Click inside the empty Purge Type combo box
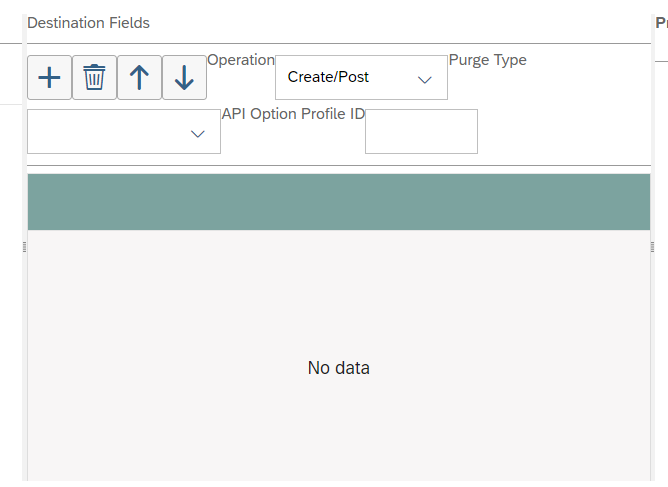This screenshot has width=668, height=487. pyautogui.click(x=124, y=131)
